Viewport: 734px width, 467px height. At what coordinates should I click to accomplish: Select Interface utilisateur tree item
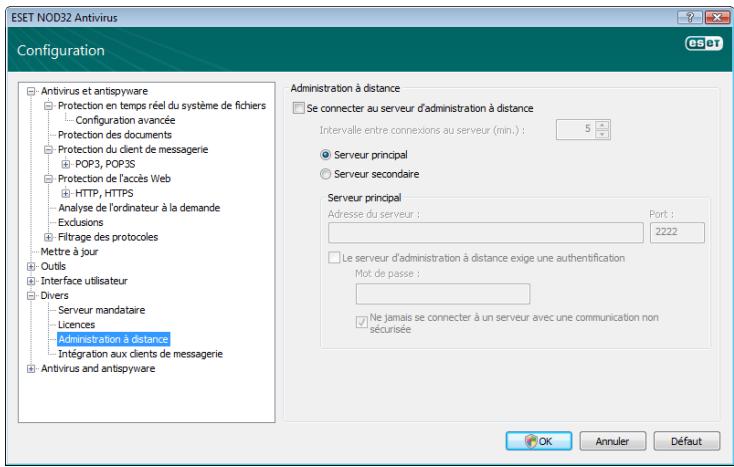pyautogui.click(x=84, y=281)
